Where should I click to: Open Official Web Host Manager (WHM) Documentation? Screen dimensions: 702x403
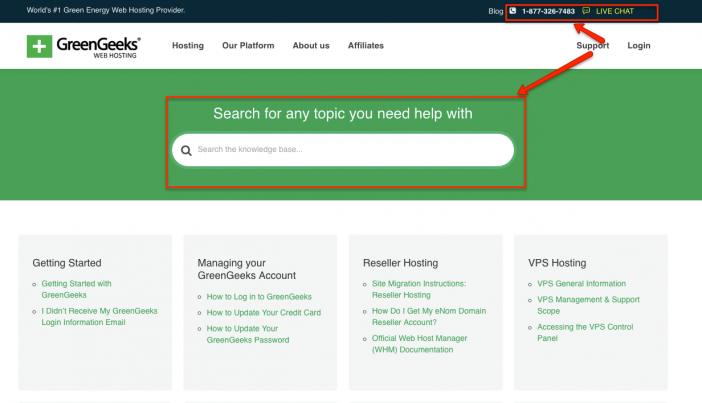point(419,344)
